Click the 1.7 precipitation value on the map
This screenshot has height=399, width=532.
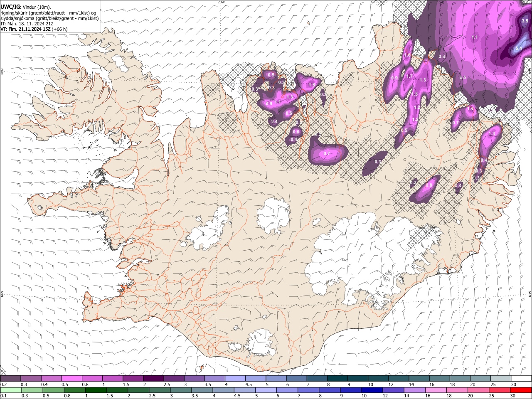[x=409, y=76]
